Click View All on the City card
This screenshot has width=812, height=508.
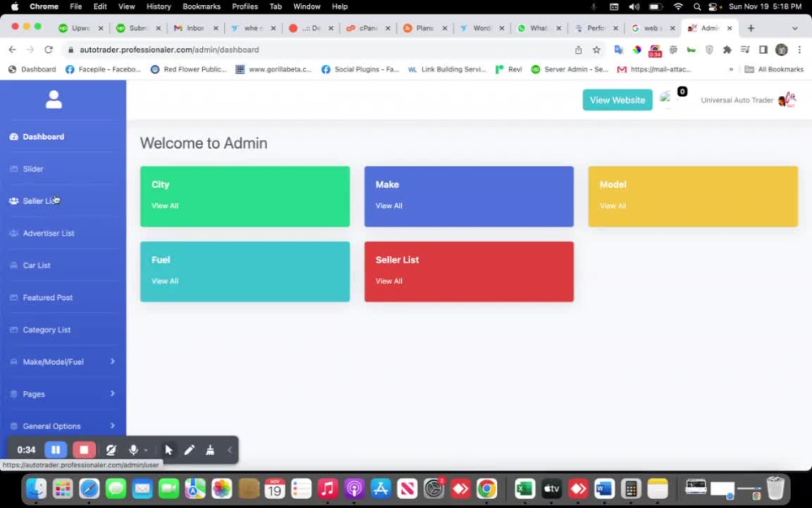point(165,206)
